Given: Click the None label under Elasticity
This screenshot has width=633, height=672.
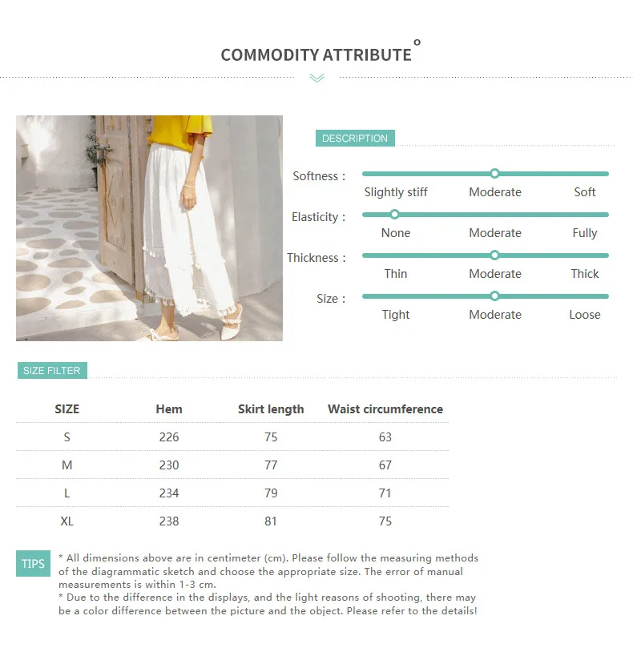Looking at the screenshot, I should (x=395, y=233).
